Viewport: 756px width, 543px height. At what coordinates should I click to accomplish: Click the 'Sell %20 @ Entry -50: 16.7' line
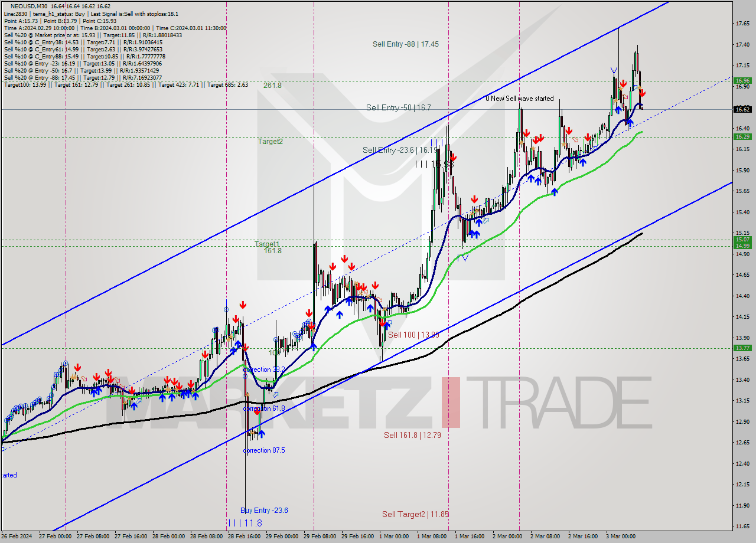[x=82, y=70]
